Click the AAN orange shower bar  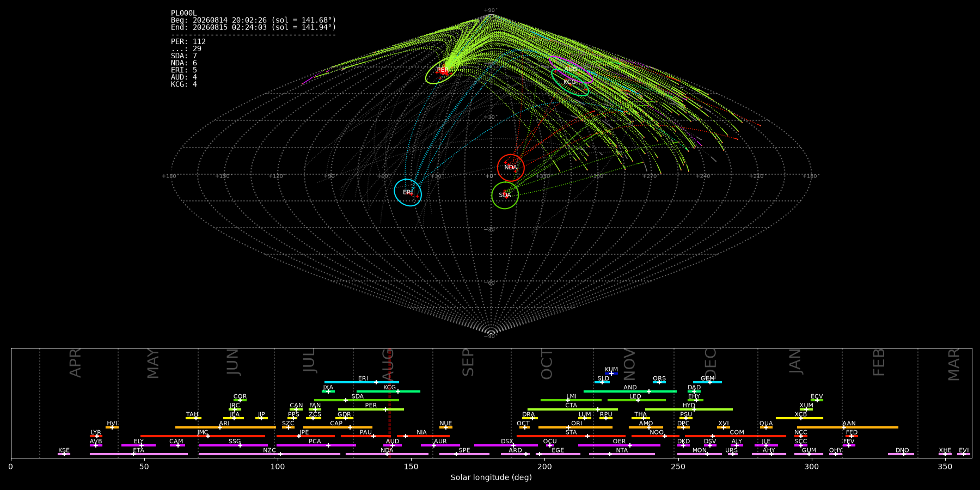click(x=847, y=427)
